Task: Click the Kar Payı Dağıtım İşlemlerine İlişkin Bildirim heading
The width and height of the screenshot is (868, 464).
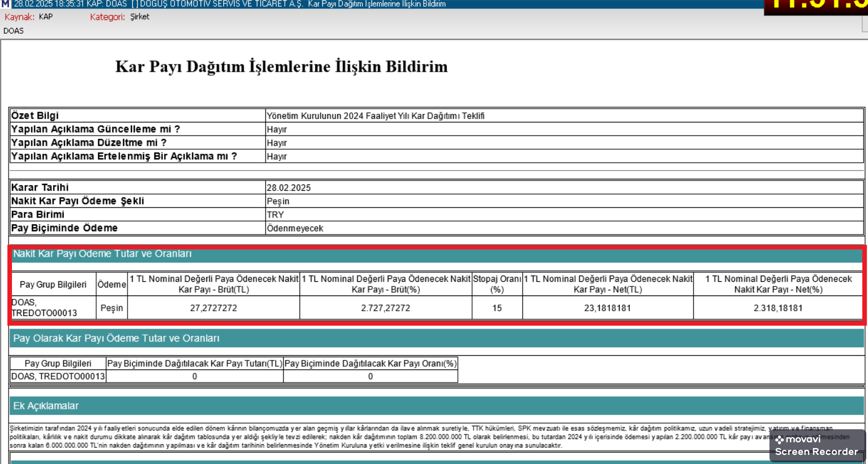Action: [x=281, y=67]
